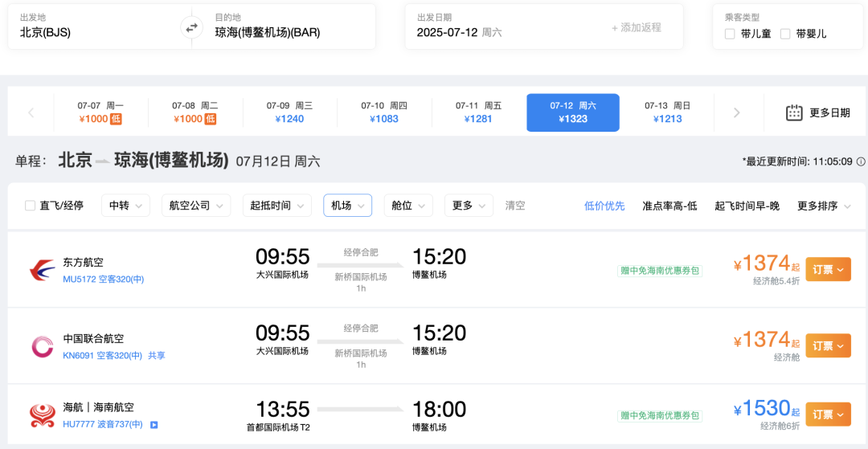Screen dimensions: 868x449
Task: Open flight details link MU5172 空客320(中)
Action: pos(104,280)
